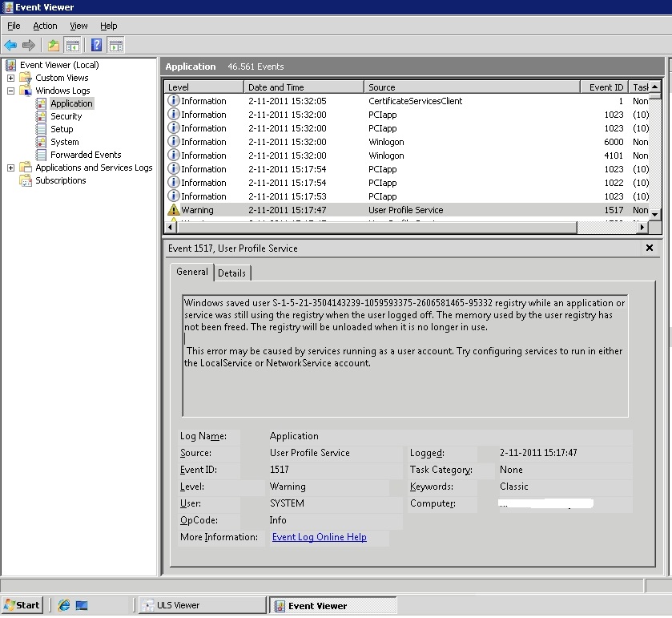Viewport: 672px width, 618px height.
Task: Select the Event Viewer (Local) root node
Action: click(59, 65)
